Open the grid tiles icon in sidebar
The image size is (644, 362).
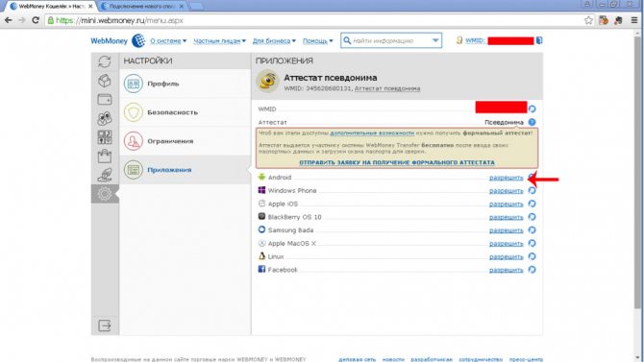(x=105, y=137)
